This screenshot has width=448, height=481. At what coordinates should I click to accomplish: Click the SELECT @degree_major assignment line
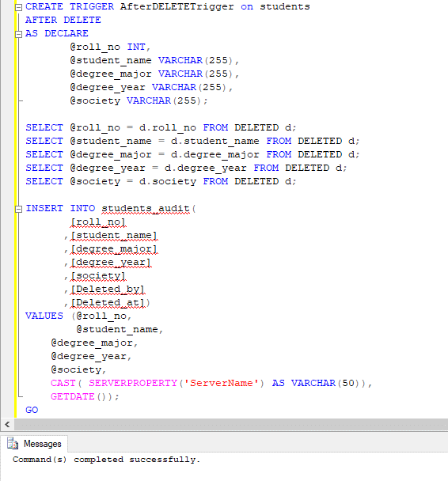pos(192,154)
